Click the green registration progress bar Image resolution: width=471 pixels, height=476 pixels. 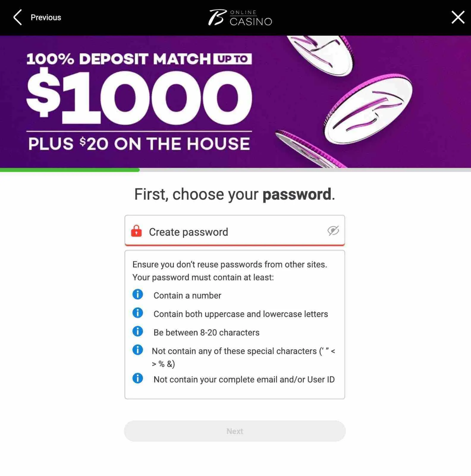[x=70, y=170]
